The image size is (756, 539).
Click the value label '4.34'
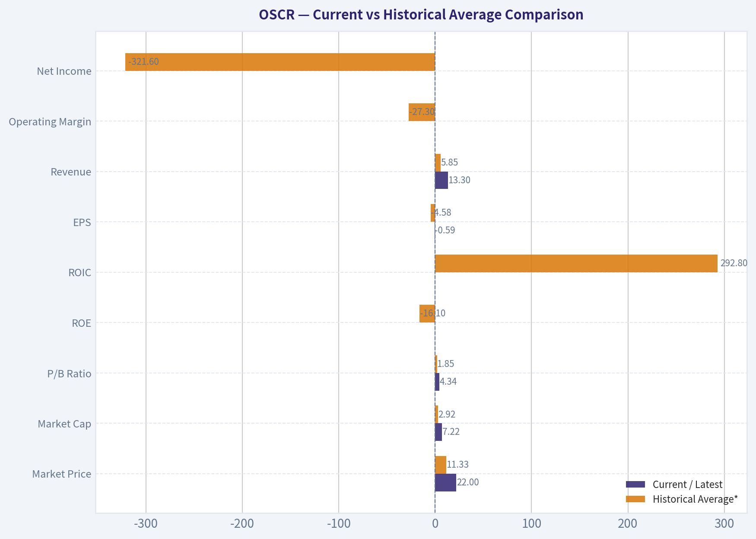coord(448,382)
